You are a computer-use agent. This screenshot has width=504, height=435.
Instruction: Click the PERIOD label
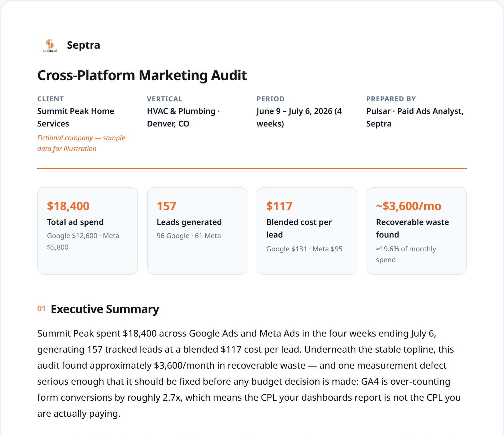270,99
